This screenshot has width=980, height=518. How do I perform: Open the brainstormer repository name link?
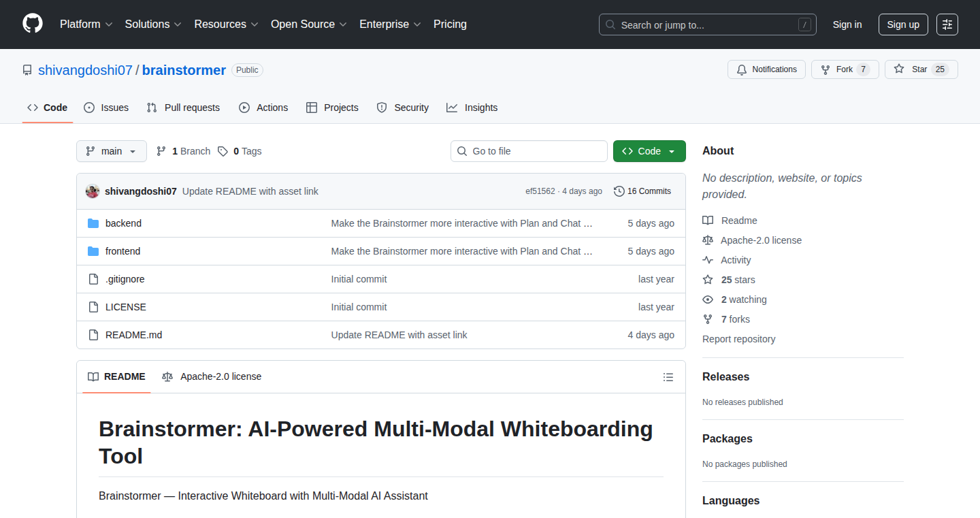tap(184, 70)
